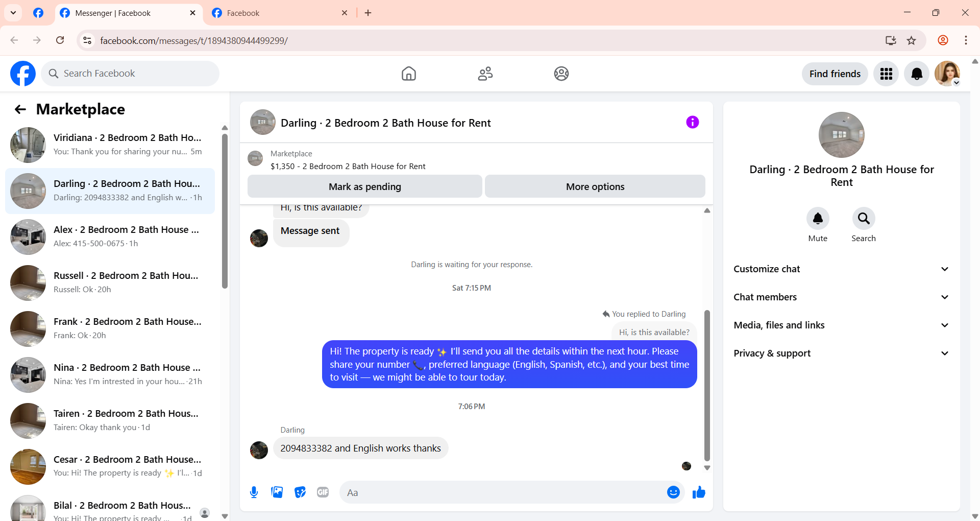
Task: Click Darling's avatar beside phone number message
Action: click(259, 450)
